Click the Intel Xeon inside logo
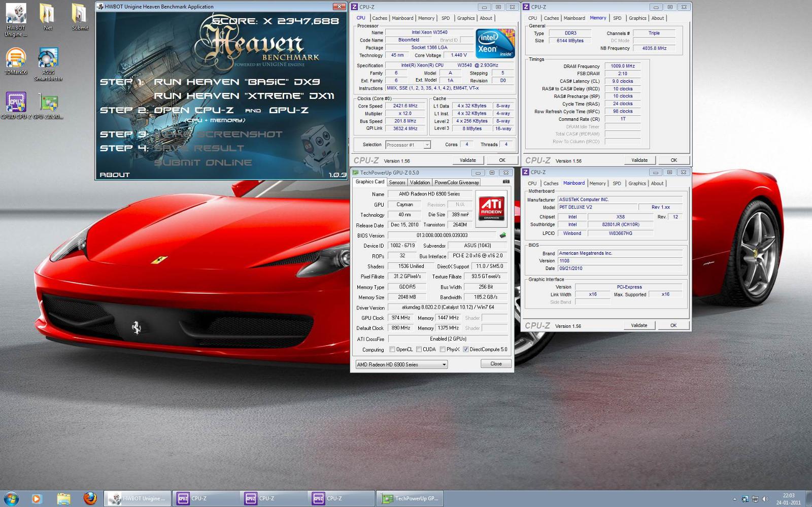812x507 pixels. tap(495, 43)
